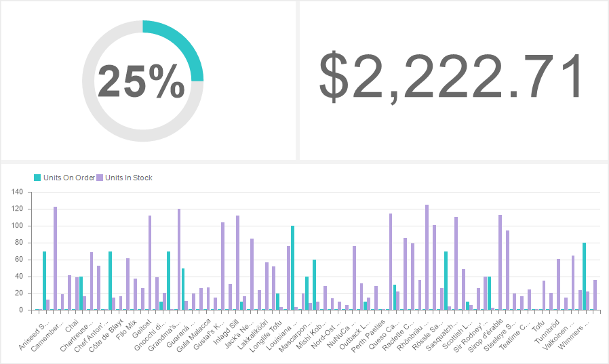Click the teal Units On Order legend swatch
The width and height of the screenshot is (609, 364).
coord(37,178)
